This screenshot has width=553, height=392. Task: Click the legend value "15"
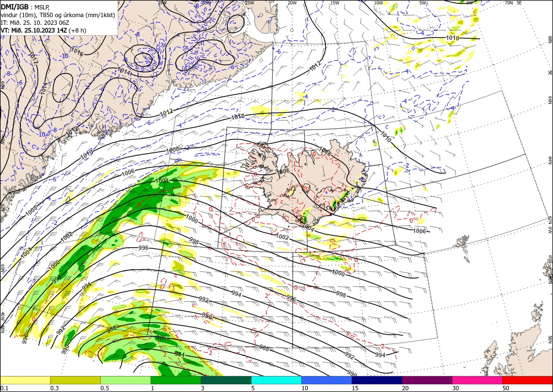tap(355, 388)
